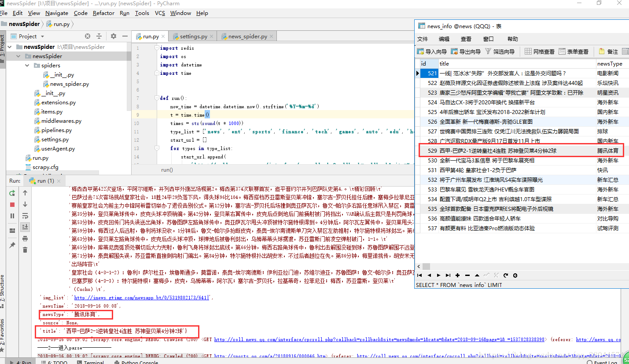Viewport: 629px width, 364px height.
Task: Click the 导出向导 export wizard button
Action: tap(466, 51)
